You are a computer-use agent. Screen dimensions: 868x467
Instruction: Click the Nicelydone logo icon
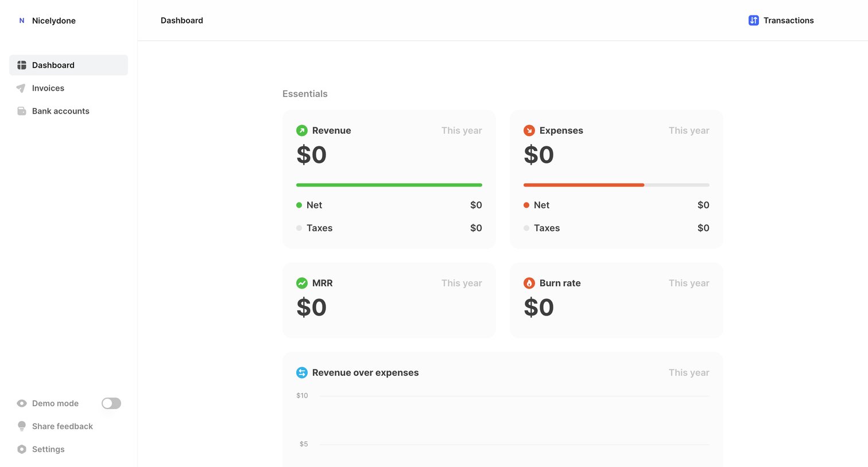(x=22, y=21)
